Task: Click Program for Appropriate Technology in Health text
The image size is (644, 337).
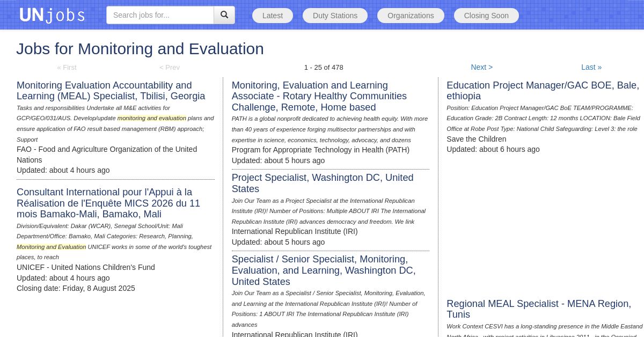Action: pyautogui.click(x=320, y=150)
